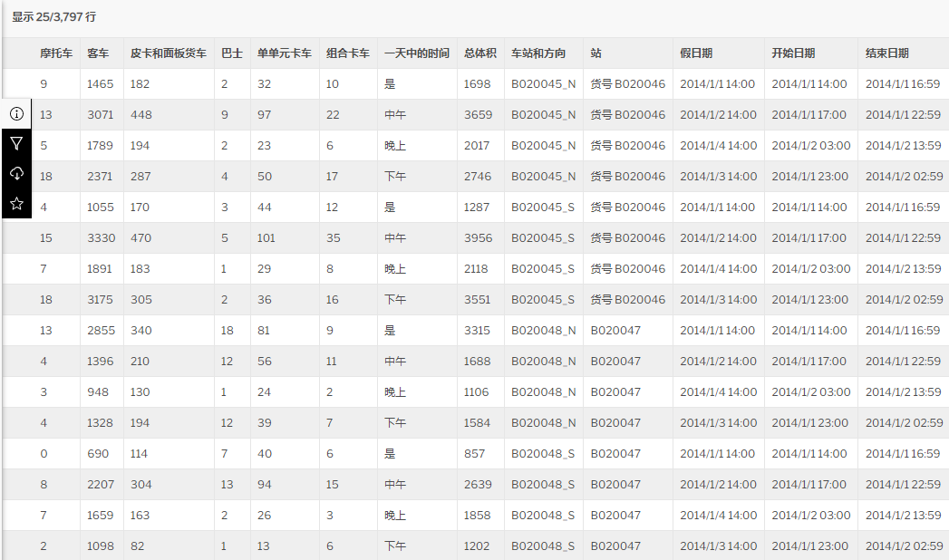
Task: Select total volume 2746
Action: coord(479,177)
